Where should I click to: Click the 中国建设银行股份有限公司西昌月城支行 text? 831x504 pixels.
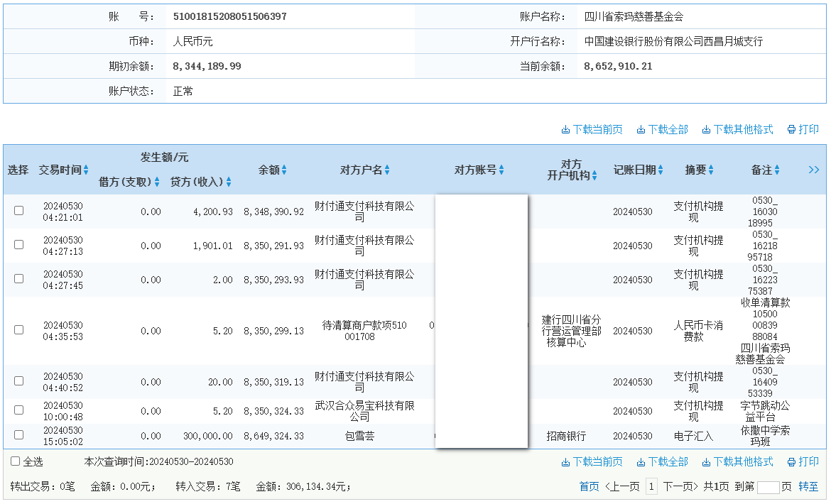673,41
